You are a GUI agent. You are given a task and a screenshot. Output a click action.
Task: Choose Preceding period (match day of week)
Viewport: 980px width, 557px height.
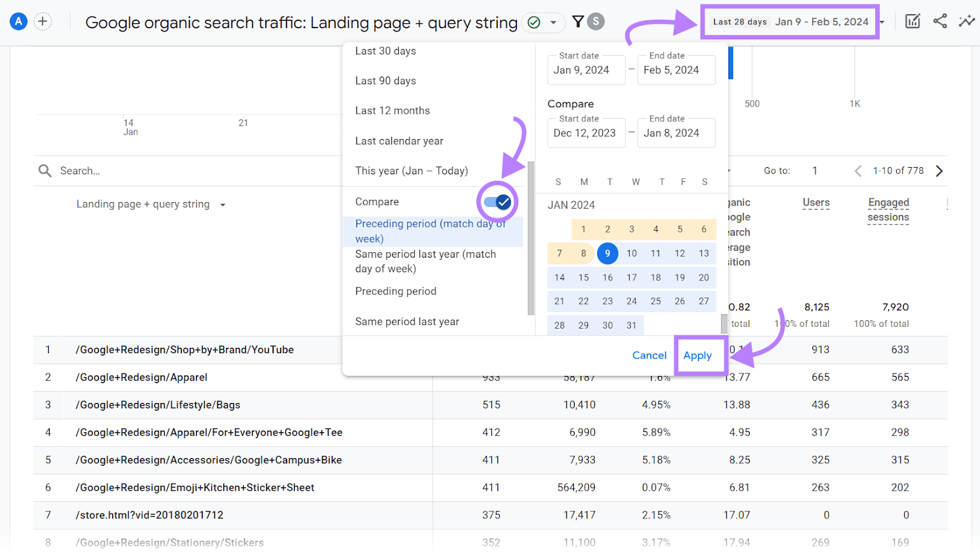(432, 231)
